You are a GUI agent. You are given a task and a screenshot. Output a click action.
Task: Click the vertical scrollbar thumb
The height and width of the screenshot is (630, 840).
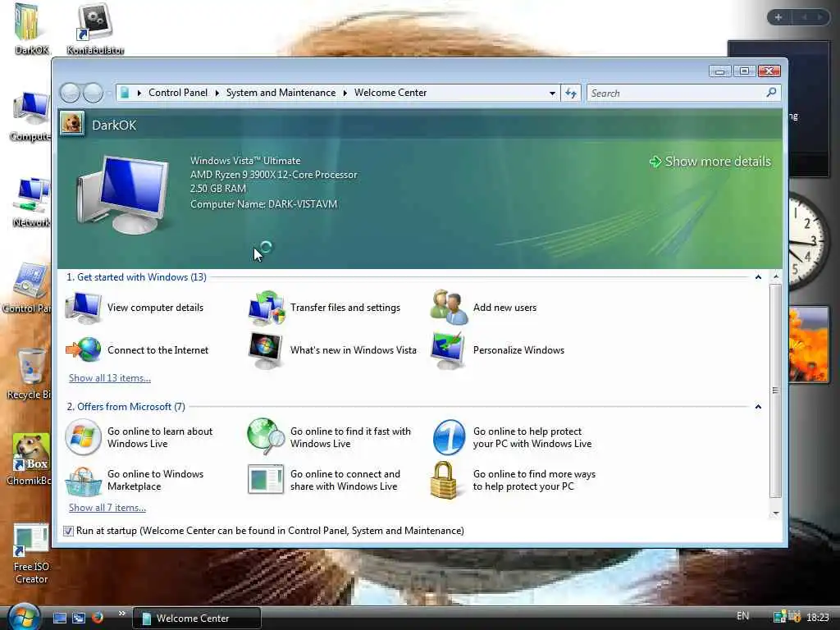coord(775,390)
